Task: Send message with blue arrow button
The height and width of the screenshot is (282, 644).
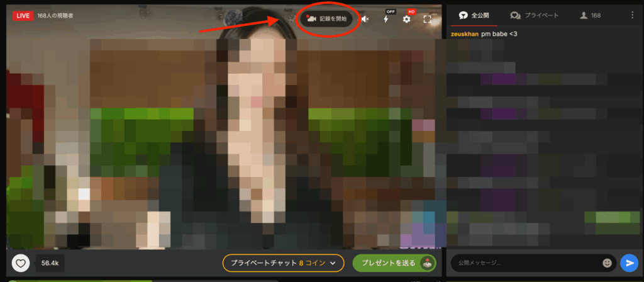Action: coord(629,263)
